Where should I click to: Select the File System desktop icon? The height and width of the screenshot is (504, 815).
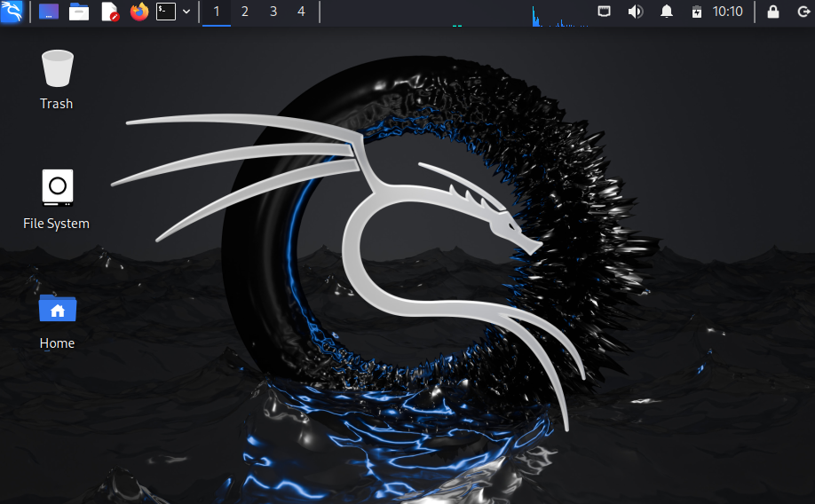(57, 187)
